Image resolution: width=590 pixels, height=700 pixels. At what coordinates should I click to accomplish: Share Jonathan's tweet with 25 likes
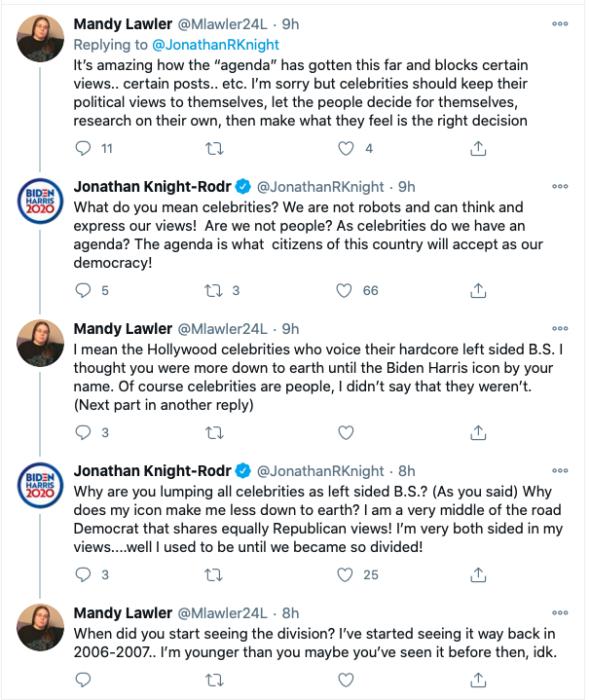pyautogui.click(x=478, y=575)
